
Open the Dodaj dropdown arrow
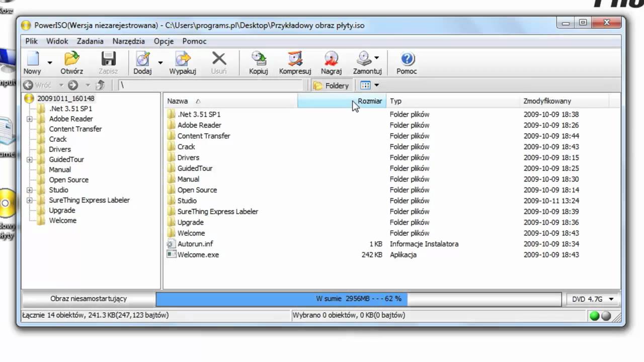160,63
